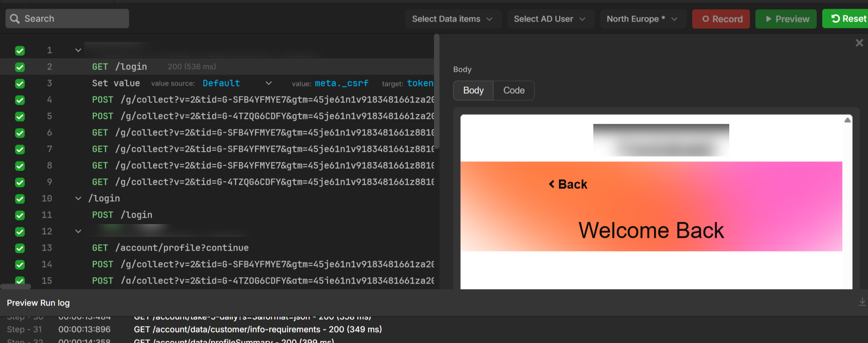Start recording with the Record button
This screenshot has height=343, width=868.
click(x=721, y=19)
